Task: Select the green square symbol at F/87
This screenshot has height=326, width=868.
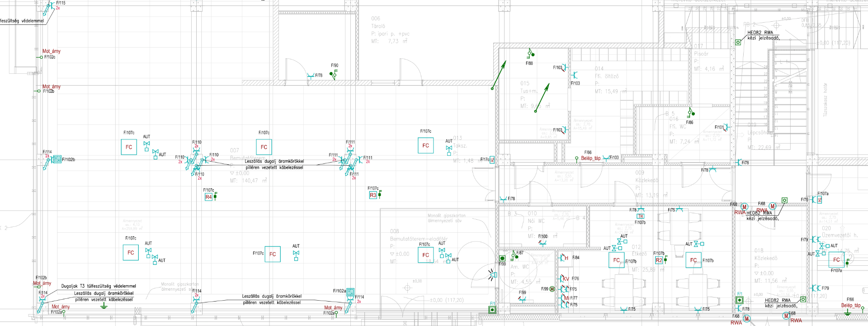Action: [x=502, y=258]
